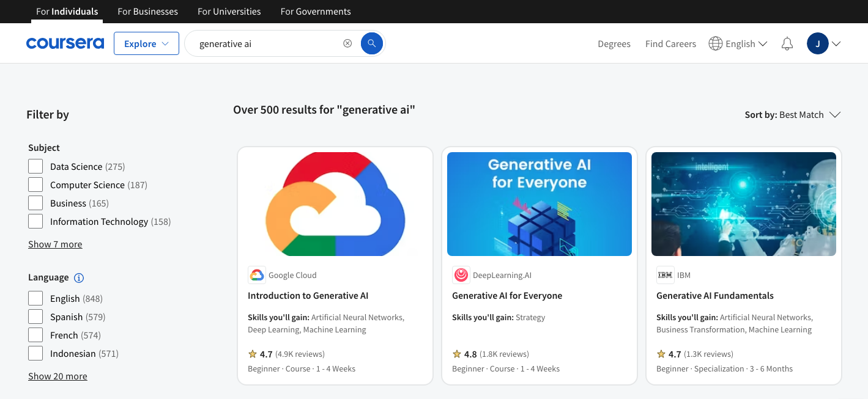Click the Google Cloud provider name
Screen dimensions: 868x399
tap(292, 276)
